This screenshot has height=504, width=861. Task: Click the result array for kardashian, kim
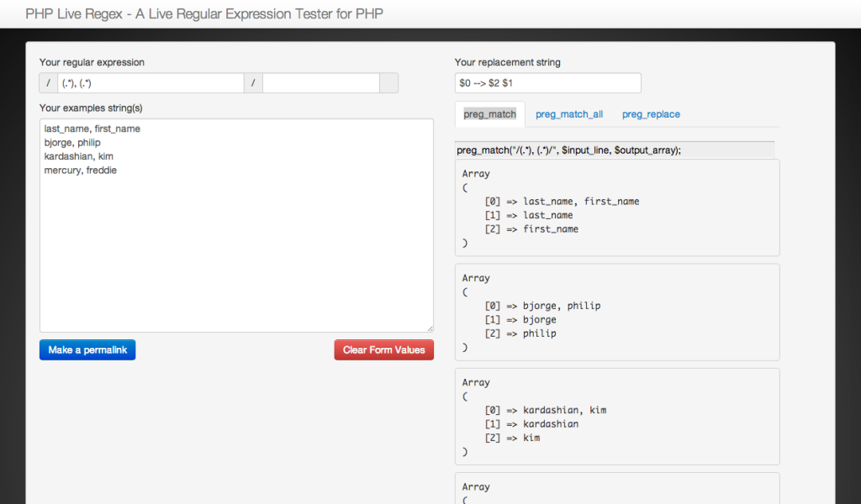pyautogui.click(x=616, y=416)
